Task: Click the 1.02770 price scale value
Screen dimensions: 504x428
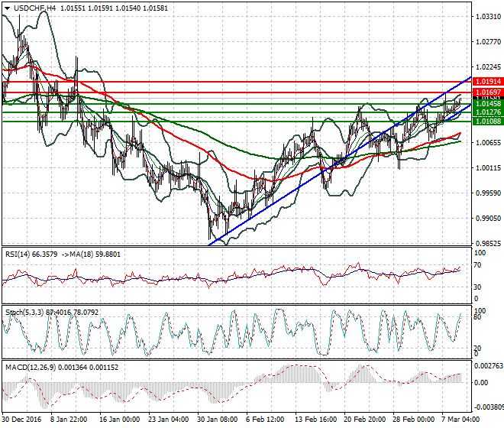Action: point(488,42)
